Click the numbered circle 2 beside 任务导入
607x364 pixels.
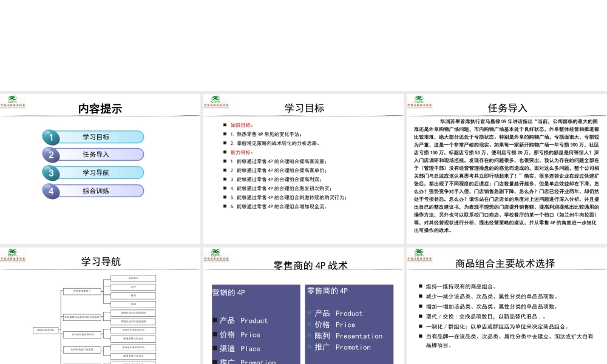coord(50,154)
